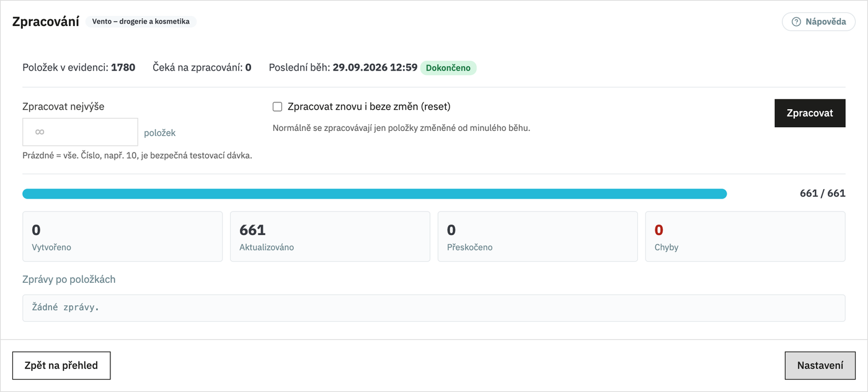Click the Zpracovat button
Image resolution: width=868 pixels, height=392 pixels.
click(x=810, y=113)
